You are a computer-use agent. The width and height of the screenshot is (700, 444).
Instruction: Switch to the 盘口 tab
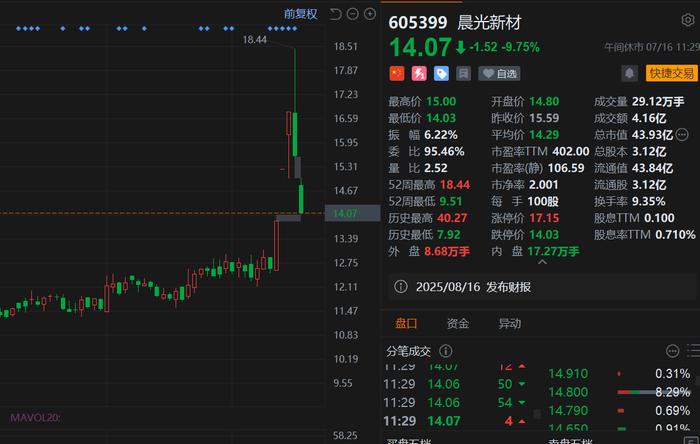click(x=406, y=324)
